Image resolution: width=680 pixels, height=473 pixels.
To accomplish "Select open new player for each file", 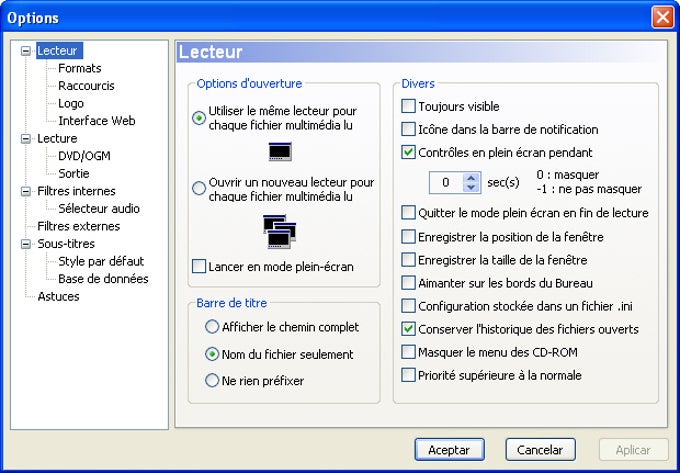I will pyautogui.click(x=199, y=189).
